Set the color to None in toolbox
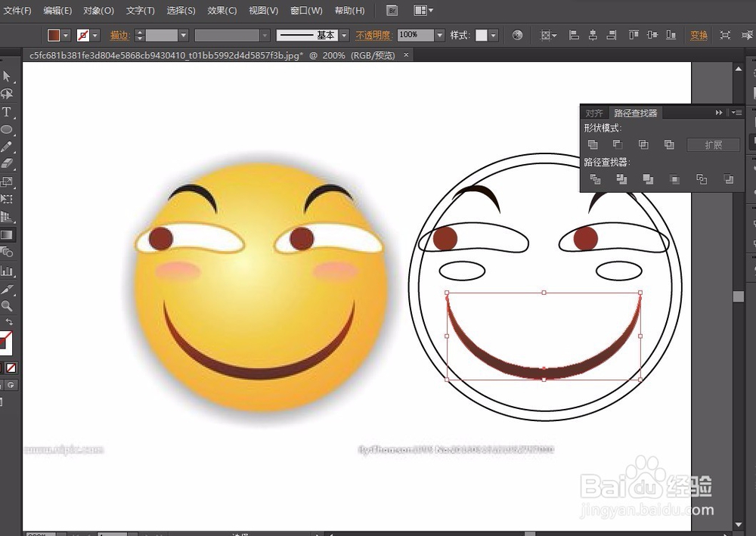This screenshot has width=756, height=536. (11, 368)
